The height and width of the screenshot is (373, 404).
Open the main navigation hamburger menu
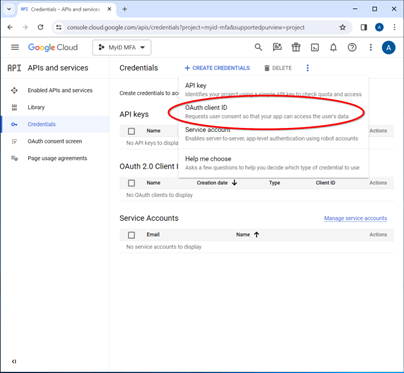(x=15, y=47)
